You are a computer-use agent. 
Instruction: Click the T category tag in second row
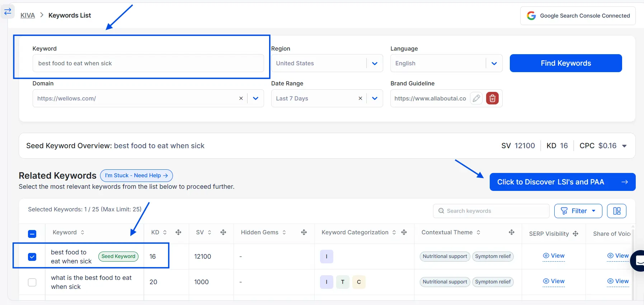click(343, 282)
